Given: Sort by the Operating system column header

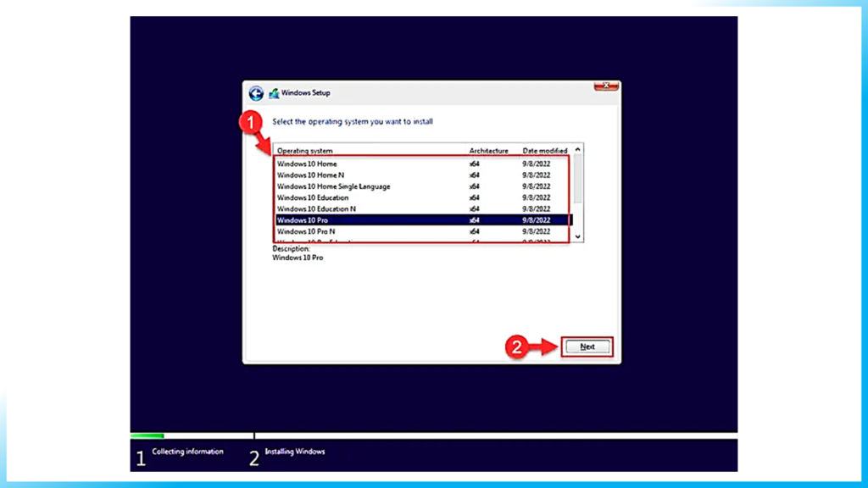Looking at the screenshot, I should (305, 151).
